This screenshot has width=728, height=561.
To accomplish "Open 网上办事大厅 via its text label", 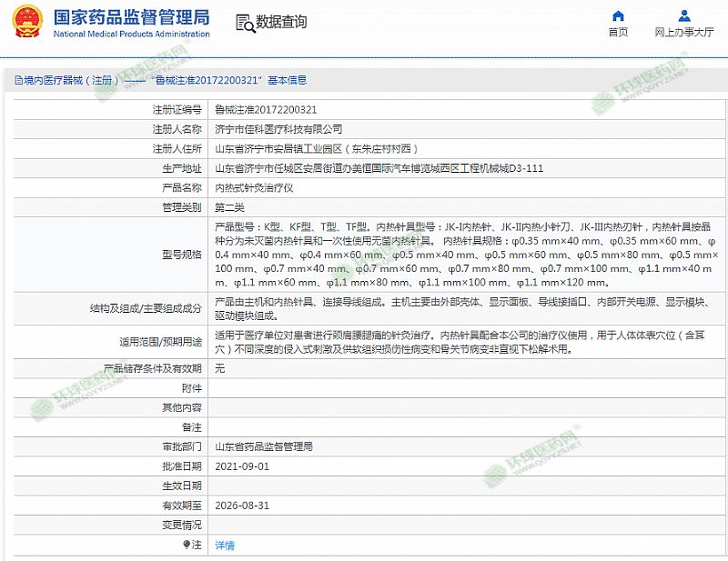I will pyautogui.click(x=684, y=33).
